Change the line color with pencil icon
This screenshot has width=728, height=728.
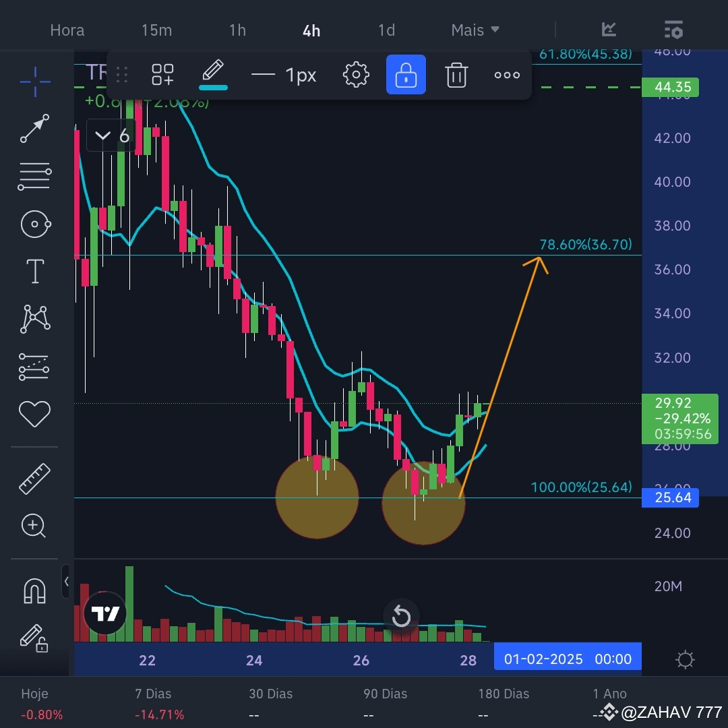click(213, 74)
